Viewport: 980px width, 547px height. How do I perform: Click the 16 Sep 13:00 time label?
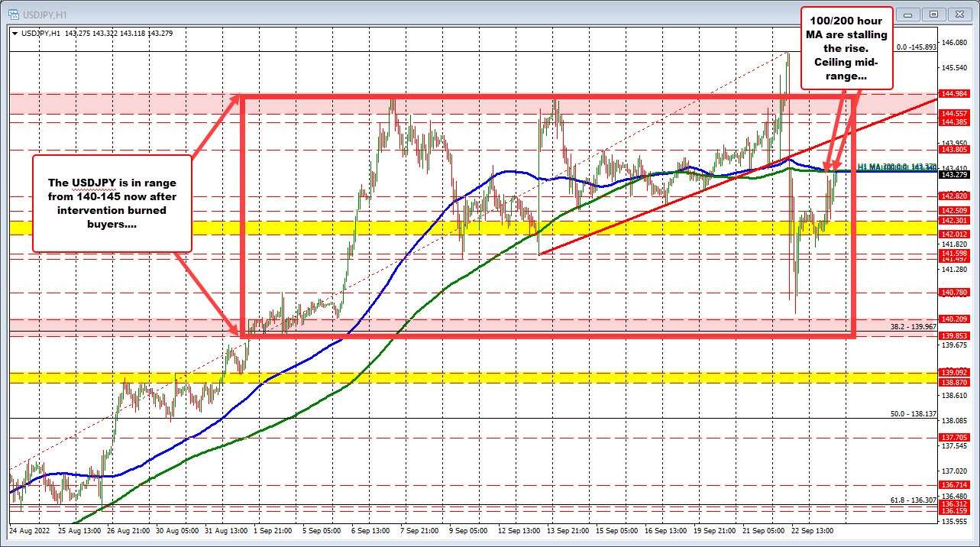668,529
